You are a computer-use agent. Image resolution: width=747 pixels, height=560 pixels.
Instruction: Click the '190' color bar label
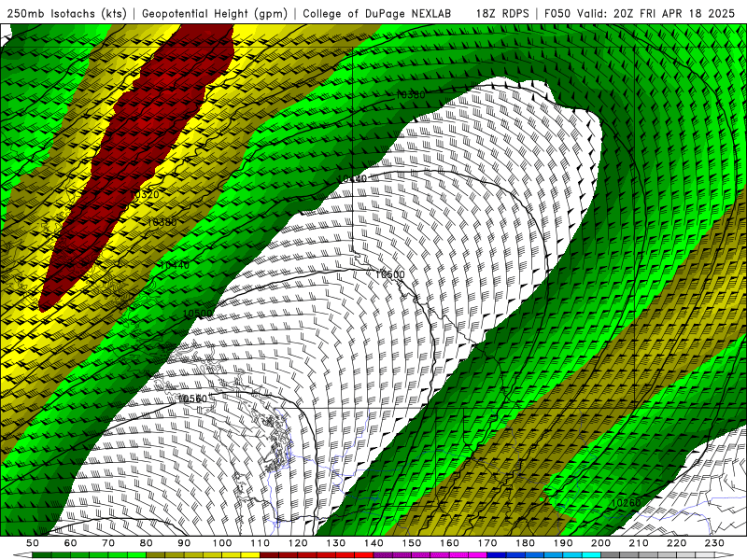pyautogui.click(x=563, y=543)
